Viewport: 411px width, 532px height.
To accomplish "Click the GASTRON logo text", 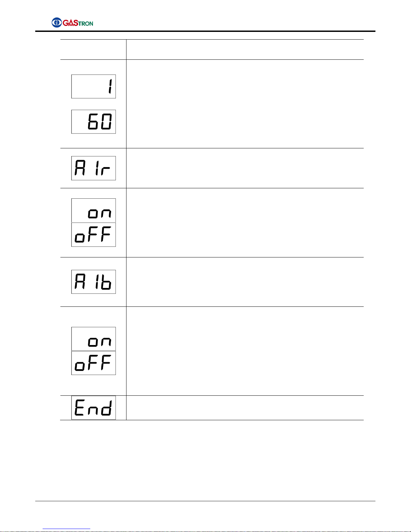I will tap(78, 23).
